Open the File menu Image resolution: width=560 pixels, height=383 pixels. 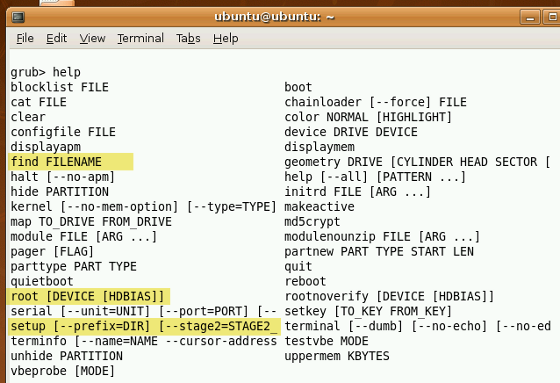click(x=25, y=38)
